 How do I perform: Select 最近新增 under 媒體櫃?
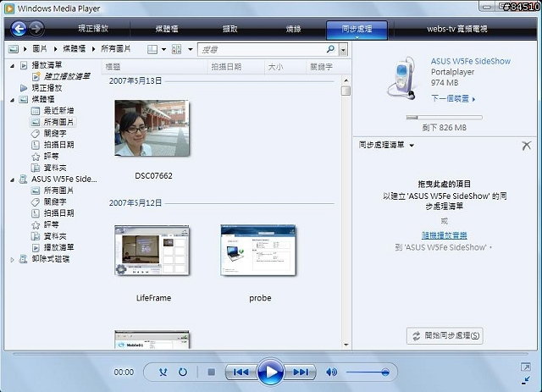[58, 111]
